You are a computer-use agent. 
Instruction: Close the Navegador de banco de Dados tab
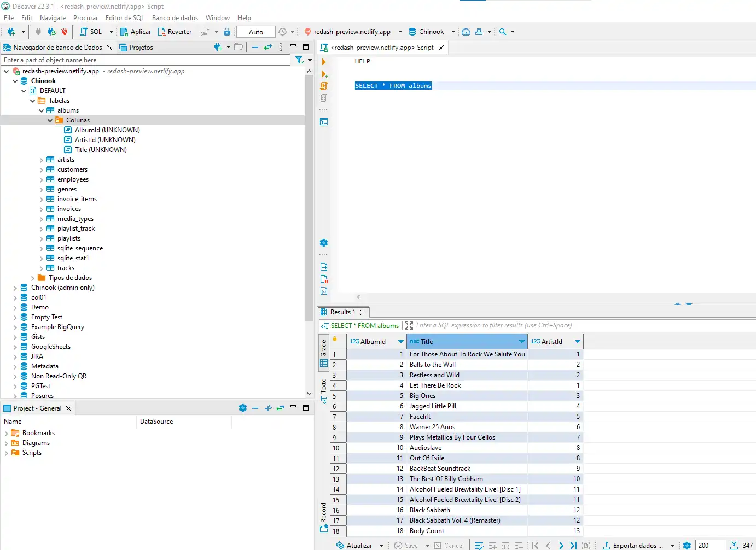point(109,48)
